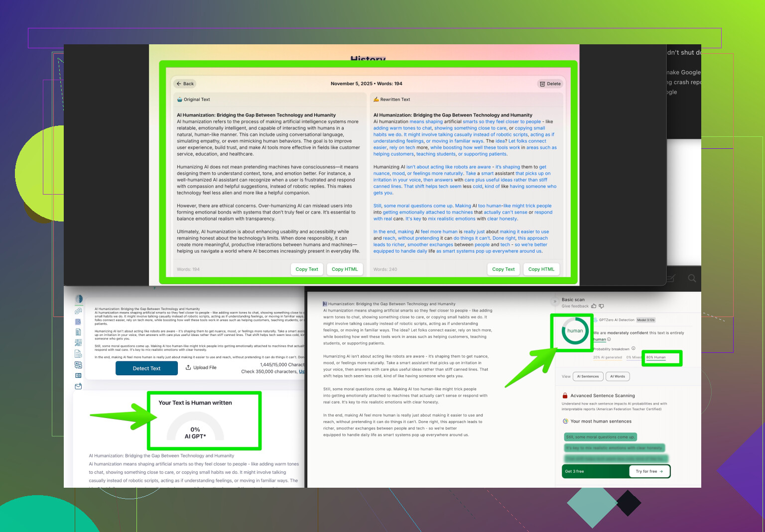Select the translate sidebar icon
Image resolution: width=765 pixels, height=532 pixels.
click(78, 365)
